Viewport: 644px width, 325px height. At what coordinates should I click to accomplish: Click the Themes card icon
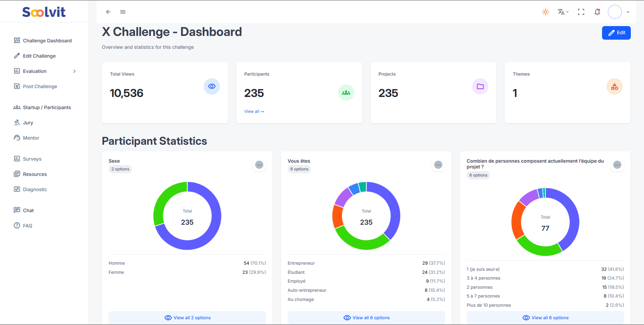(x=615, y=86)
